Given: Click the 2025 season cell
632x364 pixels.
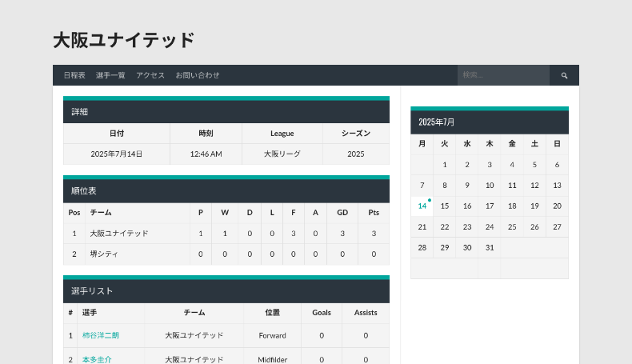Looking at the screenshot, I should pyautogui.click(x=356, y=154).
